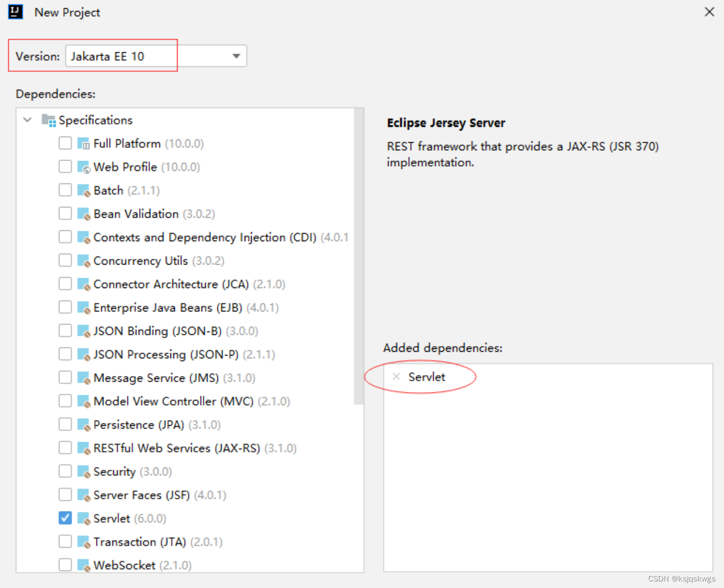Close the New Project dialog

pos(709,11)
